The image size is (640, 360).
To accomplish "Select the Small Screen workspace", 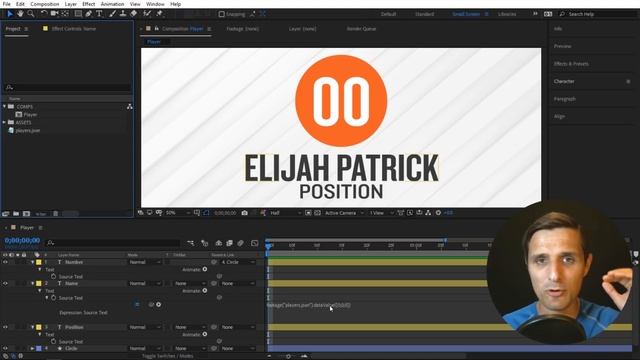I will coord(466,14).
